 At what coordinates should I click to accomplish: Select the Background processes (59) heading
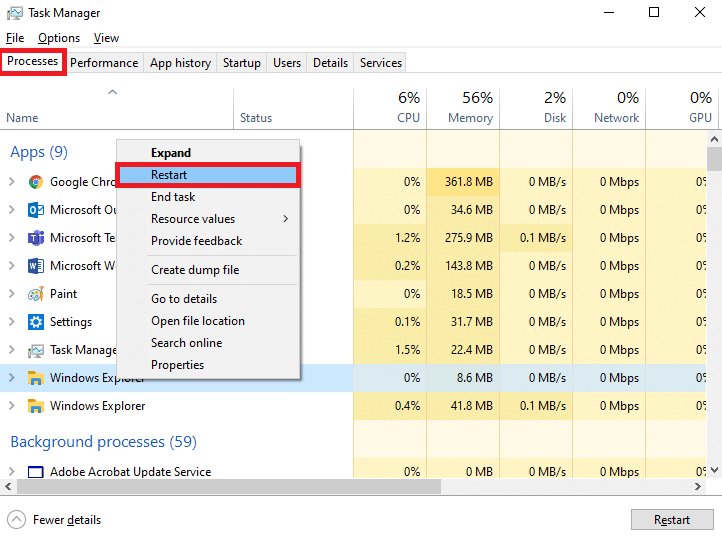point(104,442)
